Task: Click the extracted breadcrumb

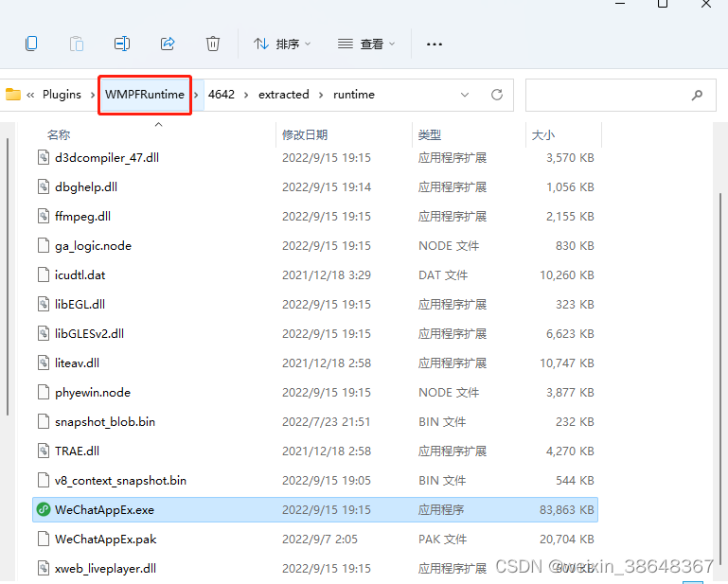Action: coord(284,95)
